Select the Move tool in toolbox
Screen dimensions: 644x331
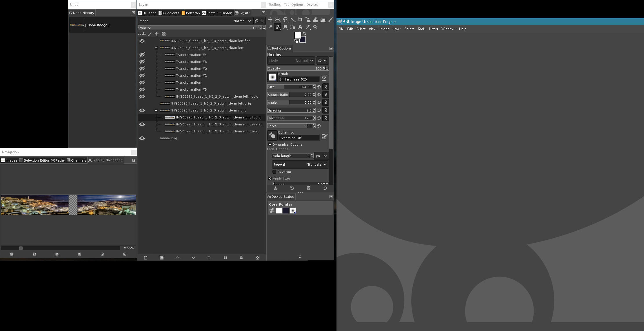point(270,20)
